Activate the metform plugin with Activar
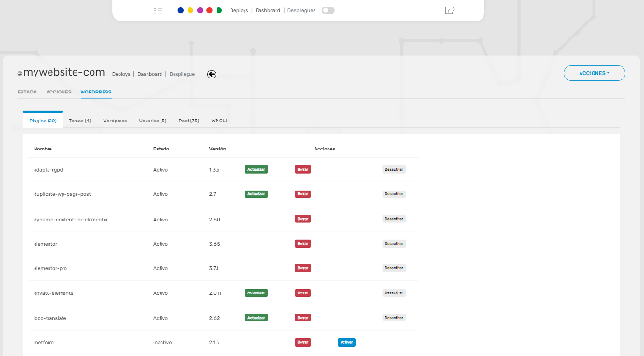644x356 pixels. (x=346, y=342)
